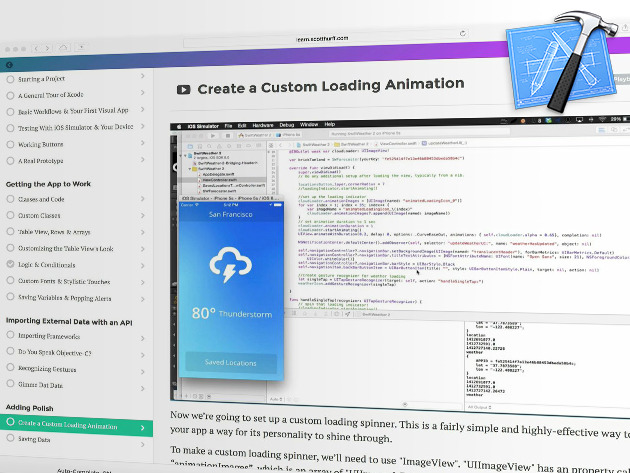Click thunderstorm cloud icon in simulator
630x473 pixels.
pyautogui.click(x=230, y=264)
